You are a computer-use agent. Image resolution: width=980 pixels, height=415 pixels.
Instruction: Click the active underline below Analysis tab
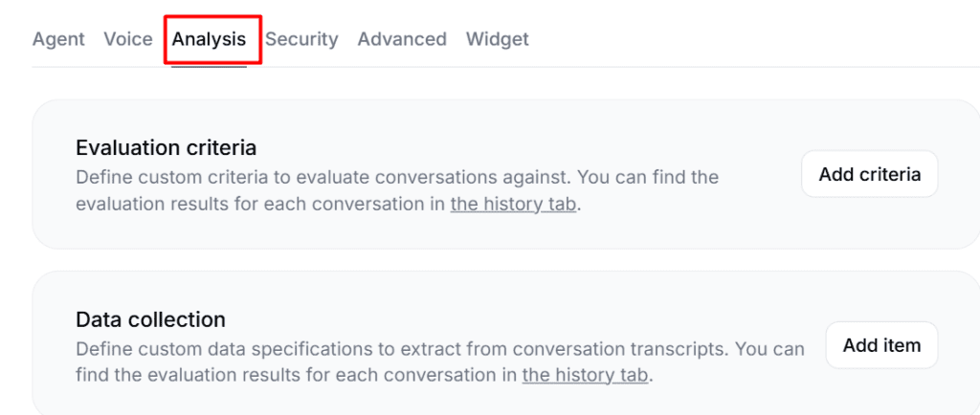pos(209,66)
